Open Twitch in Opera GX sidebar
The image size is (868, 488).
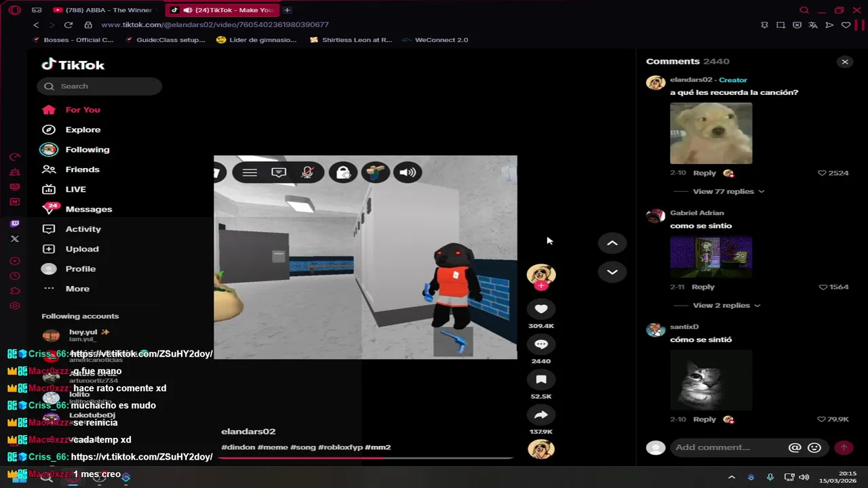[x=15, y=224]
